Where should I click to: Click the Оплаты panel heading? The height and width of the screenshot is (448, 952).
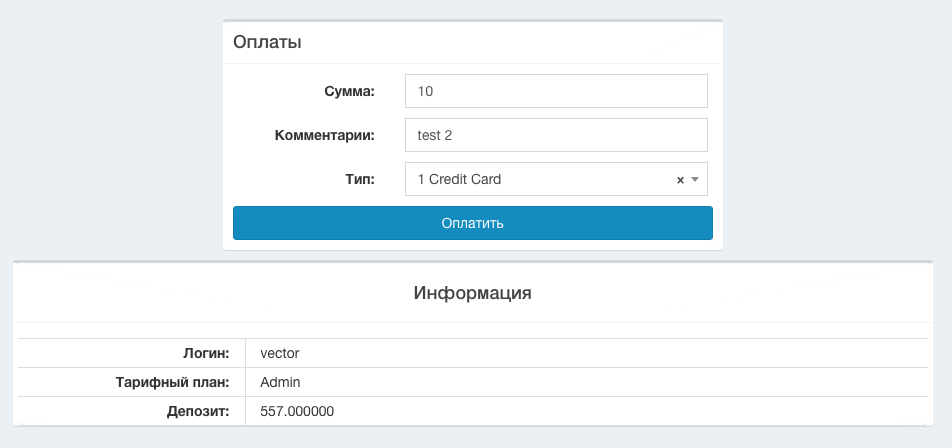pos(268,42)
